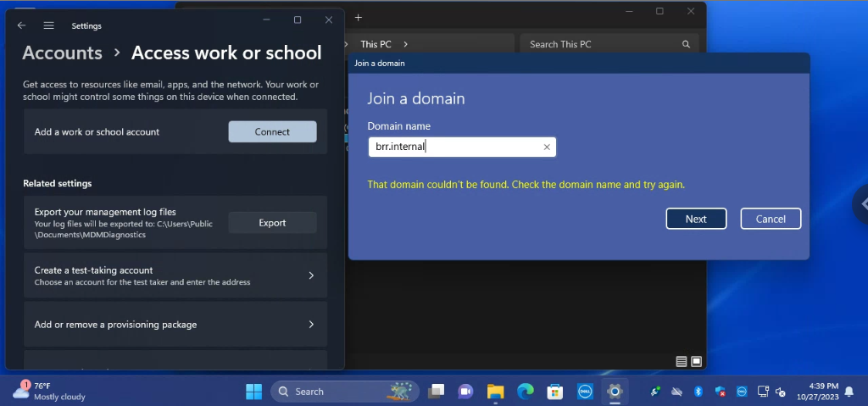Viewport: 868px width, 406px height.
Task: Open Task View on the taskbar
Action: 437,392
